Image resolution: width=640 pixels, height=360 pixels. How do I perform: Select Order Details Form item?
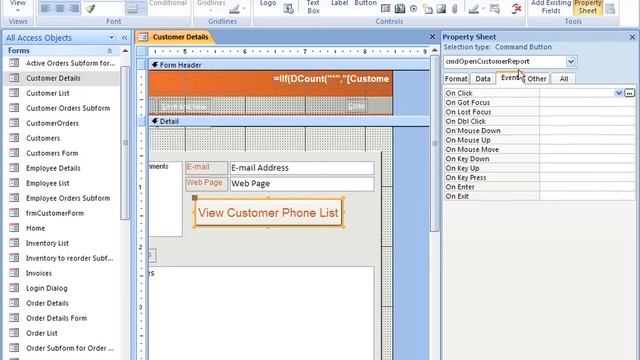pyautogui.click(x=62, y=318)
